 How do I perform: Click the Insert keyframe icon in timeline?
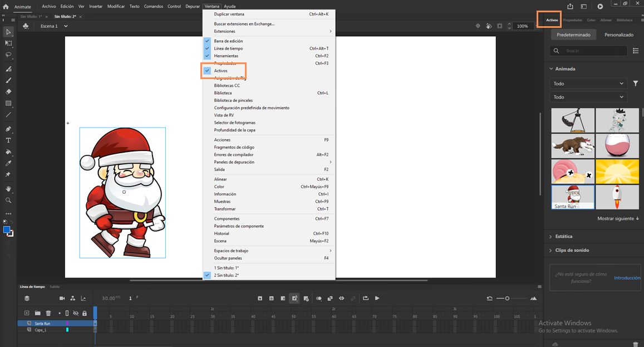(x=260, y=298)
